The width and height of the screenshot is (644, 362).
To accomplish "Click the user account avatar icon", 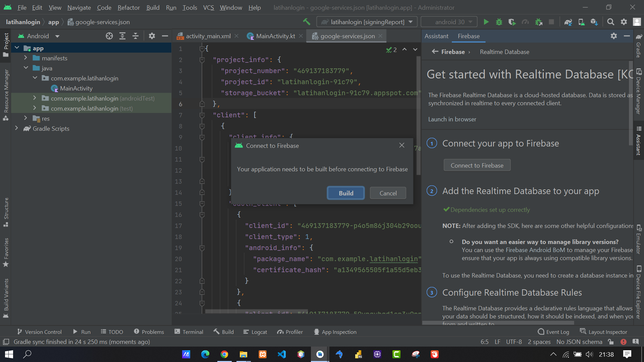I will [637, 22].
